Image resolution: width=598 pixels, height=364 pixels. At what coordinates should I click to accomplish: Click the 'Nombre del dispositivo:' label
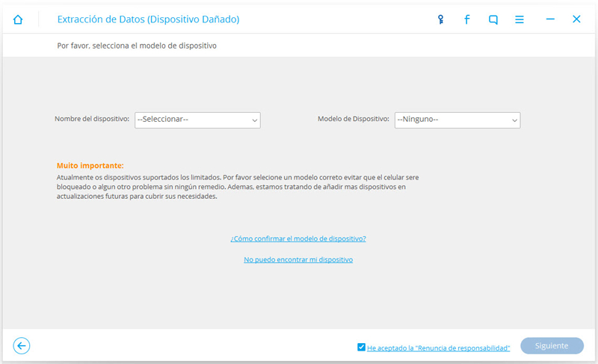92,119
